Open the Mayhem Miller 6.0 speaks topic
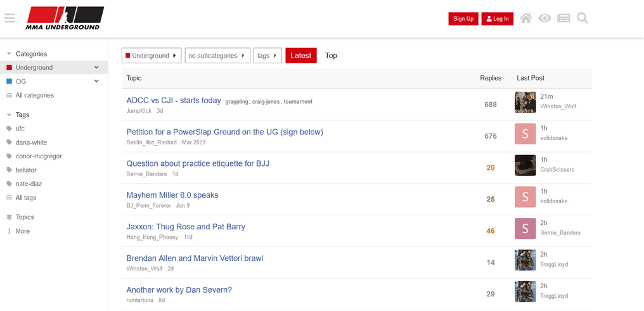Screen dimensions: 644x311 point(172,195)
